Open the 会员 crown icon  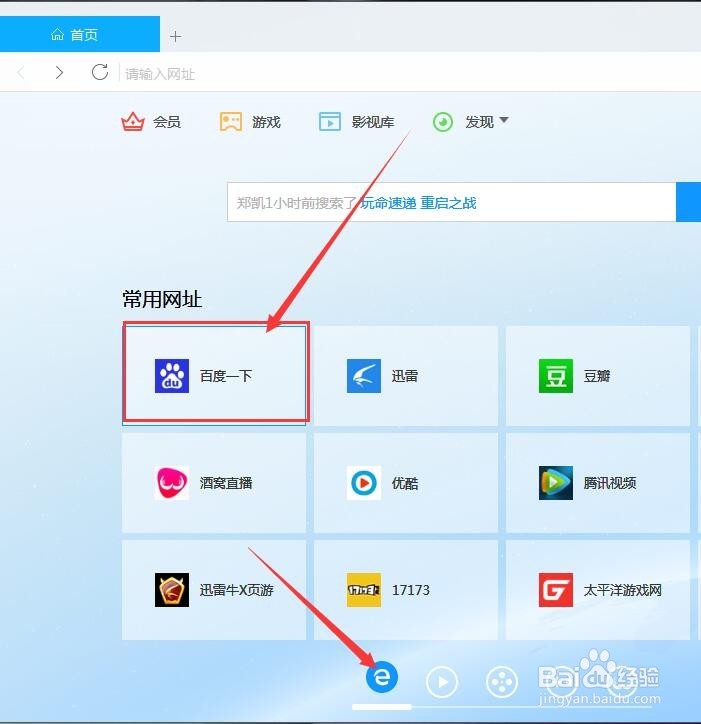click(133, 122)
